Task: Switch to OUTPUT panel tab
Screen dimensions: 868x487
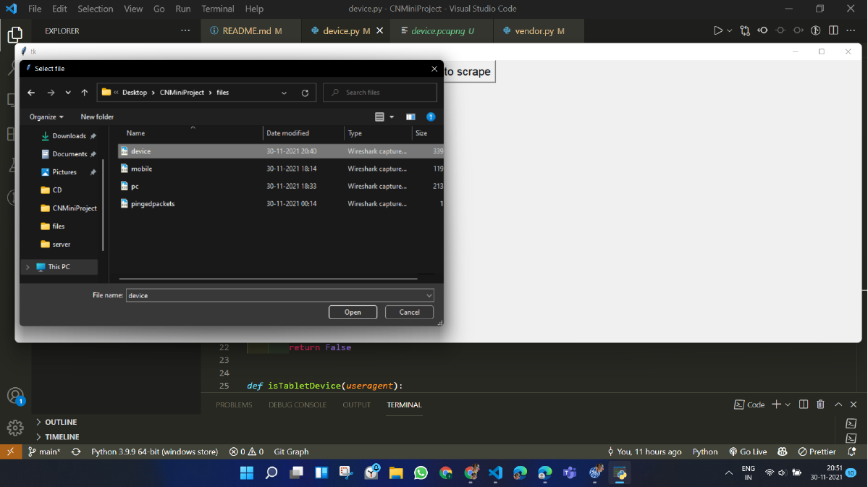Action: pos(356,405)
